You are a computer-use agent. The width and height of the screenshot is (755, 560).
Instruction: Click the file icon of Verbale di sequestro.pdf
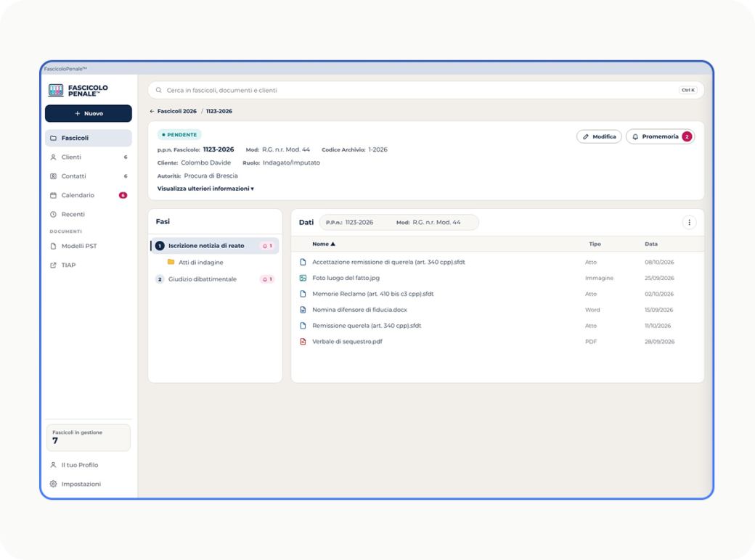[x=303, y=342]
